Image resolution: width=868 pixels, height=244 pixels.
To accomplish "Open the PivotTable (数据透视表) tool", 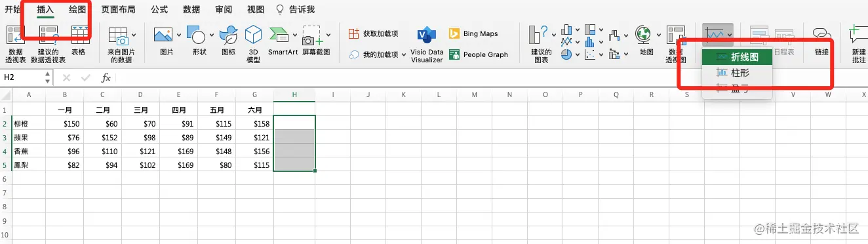I will click(x=15, y=45).
